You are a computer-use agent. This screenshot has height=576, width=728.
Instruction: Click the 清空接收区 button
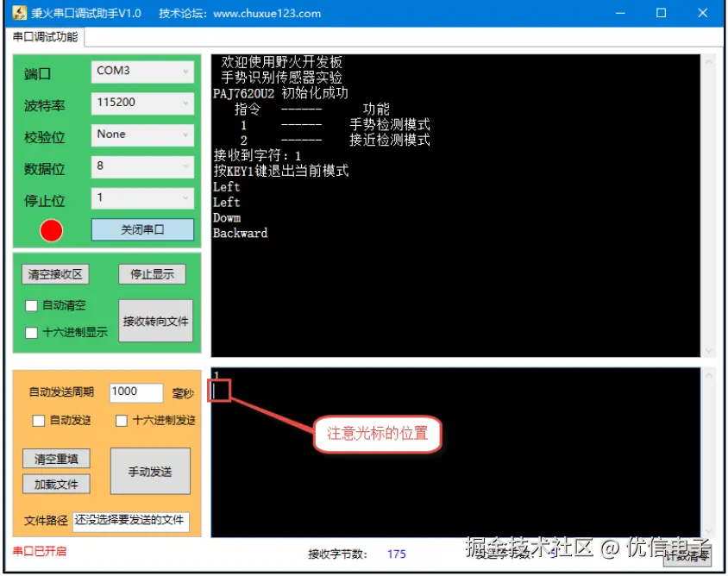coord(55,274)
